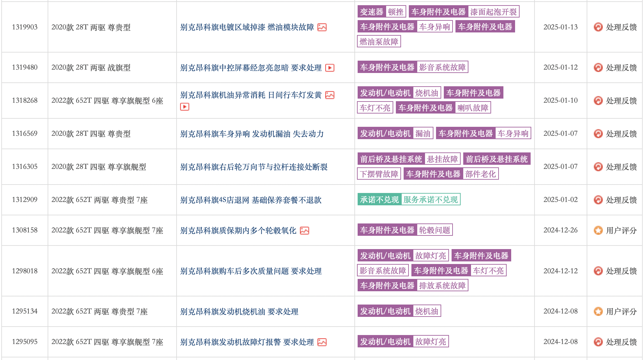The height and width of the screenshot is (360, 644).
Task: Click image icon next to 质保期内多个轮毂氧化
Action: point(305,231)
